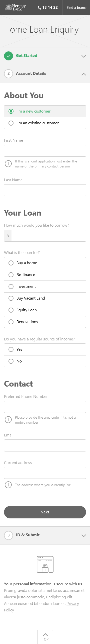Click the Next button

click(x=45, y=512)
